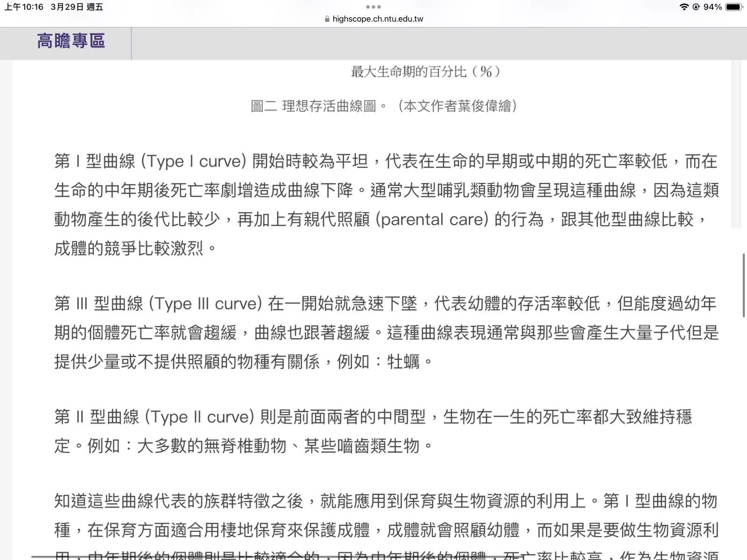Image resolution: width=747 pixels, height=560 pixels.
Task: Click the 第 II 型曲線 (Type II curve) text
Action: [x=154, y=417]
